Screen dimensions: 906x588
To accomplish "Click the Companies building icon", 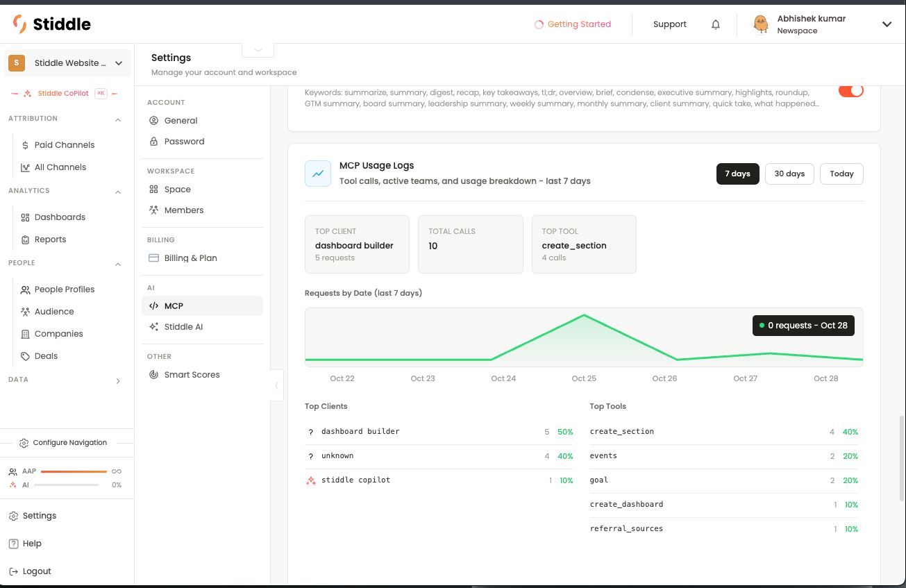I will (26, 334).
